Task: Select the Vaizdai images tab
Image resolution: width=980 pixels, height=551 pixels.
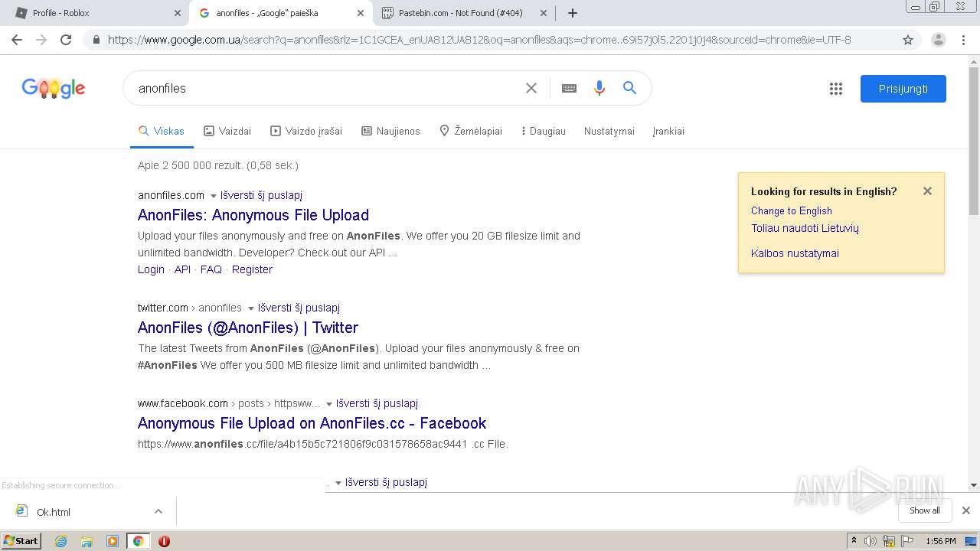Action: click(x=227, y=131)
